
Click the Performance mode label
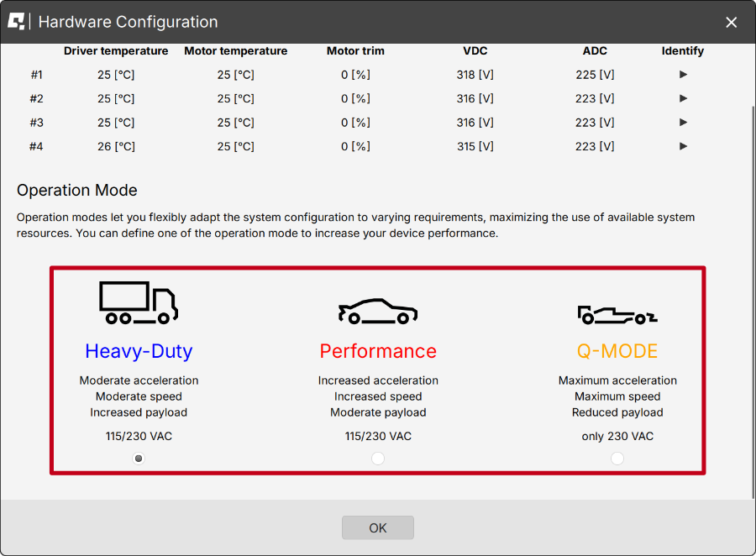(x=377, y=351)
